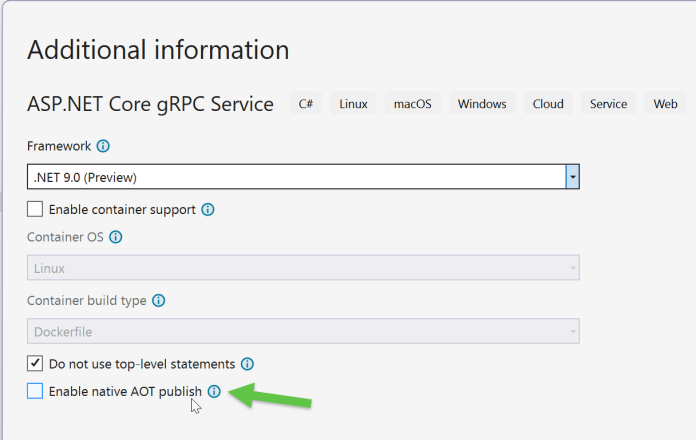Viewport: 696px width, 440px height.
Task: Click the Windows tag
Action: tap(482, 103)
